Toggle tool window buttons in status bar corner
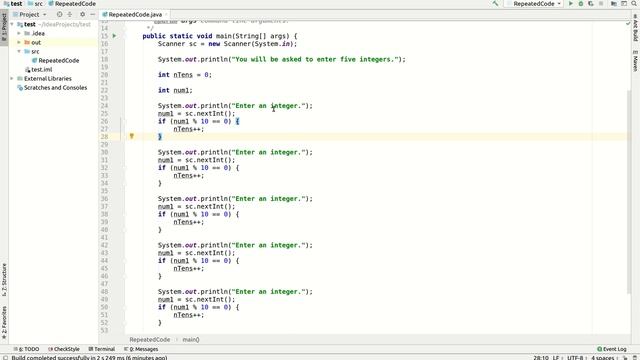 click(x=5, y=358)
